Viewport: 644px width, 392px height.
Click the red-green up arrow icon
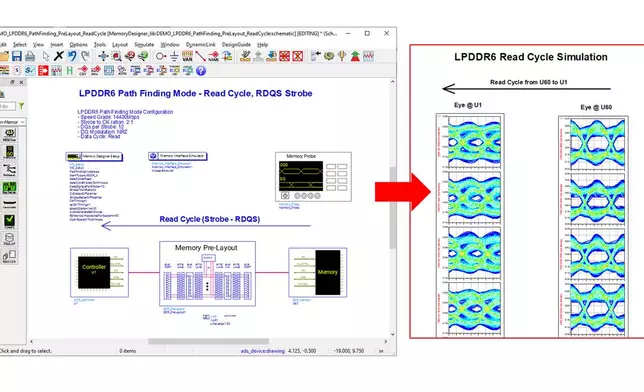(355, 56)
